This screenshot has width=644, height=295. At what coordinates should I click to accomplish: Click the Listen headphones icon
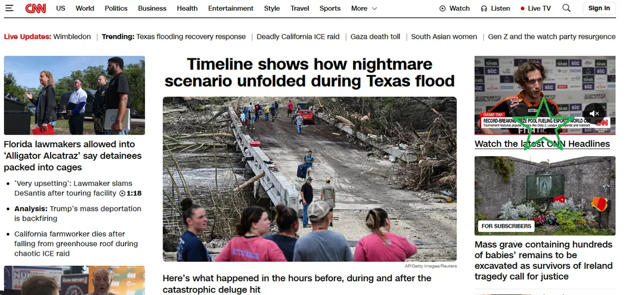tap(484, 8)
